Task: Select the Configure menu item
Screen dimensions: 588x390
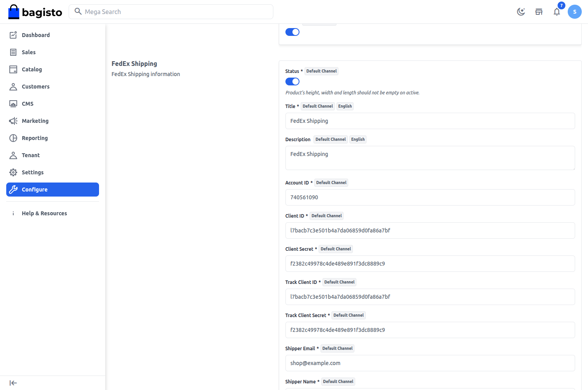Action: pyautogui.click(x=53, y=190)
